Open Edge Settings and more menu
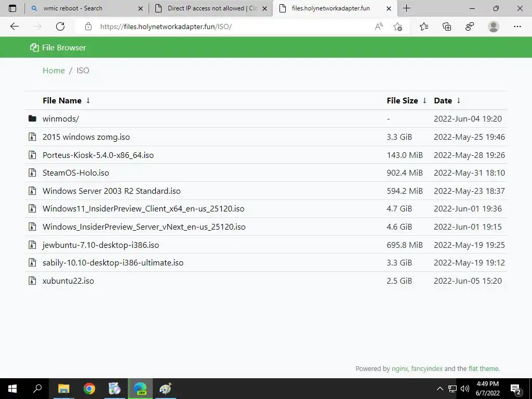The image size is (532, 399). coord(517,26)
